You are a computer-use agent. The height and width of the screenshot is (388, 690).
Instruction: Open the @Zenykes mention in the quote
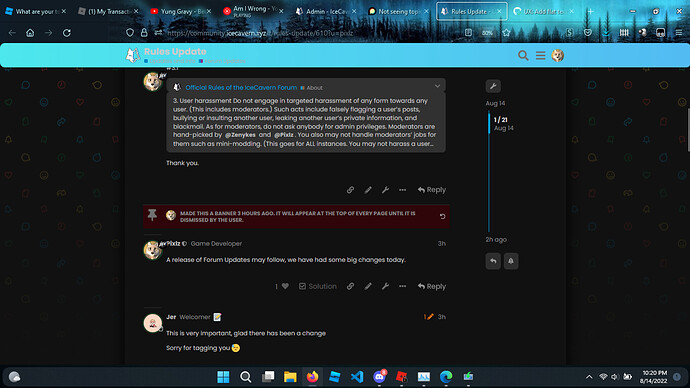point(240,135)
